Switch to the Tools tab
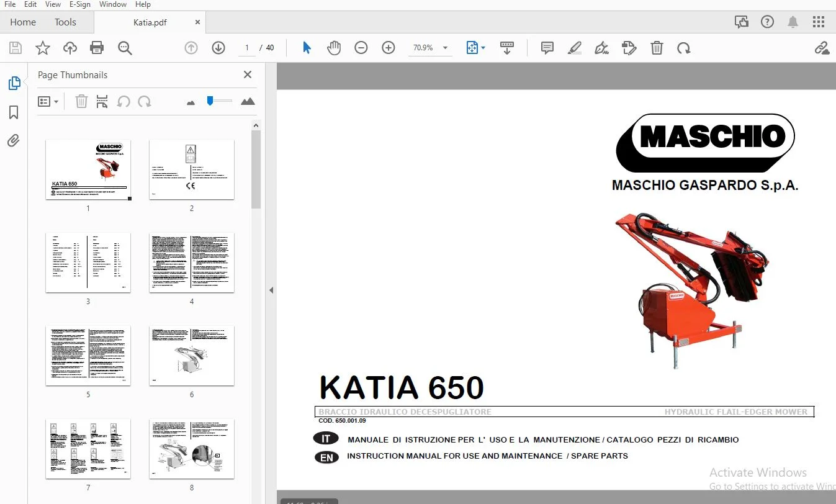This screenshot has width=836, height=504. pos(65,22)
